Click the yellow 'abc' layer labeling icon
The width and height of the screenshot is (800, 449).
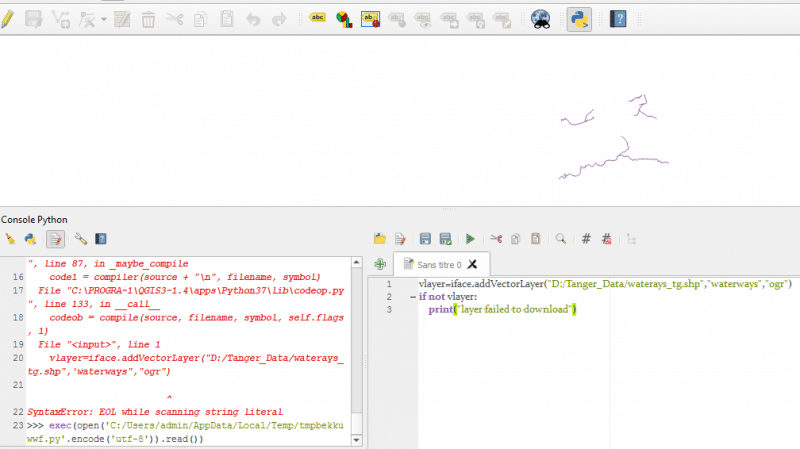[318, 18]
